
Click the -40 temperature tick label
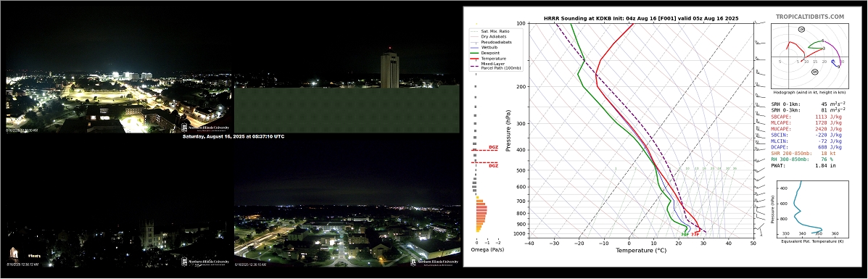529,243
